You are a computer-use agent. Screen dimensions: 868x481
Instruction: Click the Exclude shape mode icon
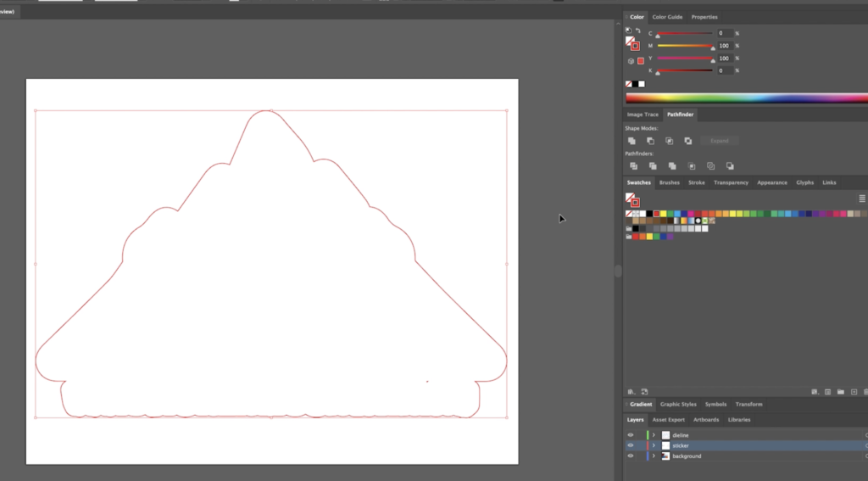tap(688, 141)
